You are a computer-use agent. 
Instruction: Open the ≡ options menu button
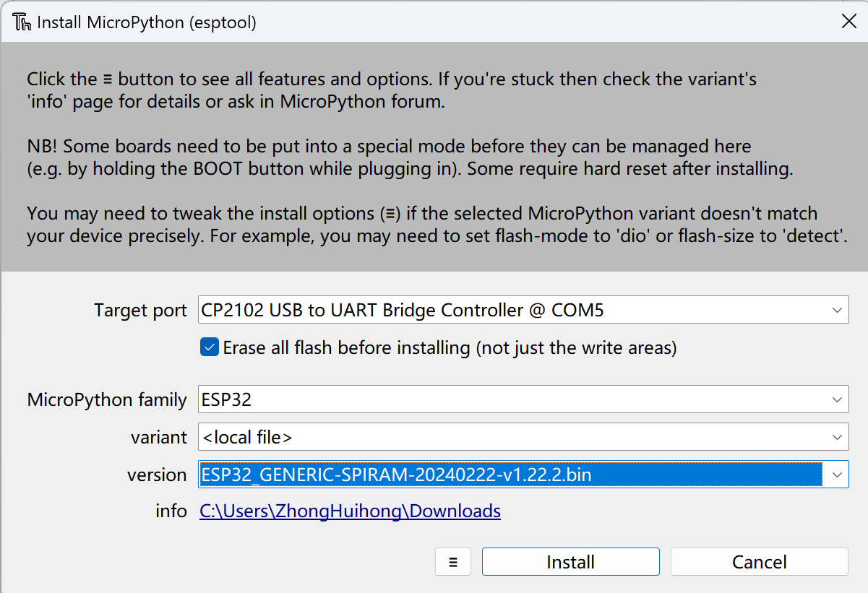coord(453,562)
